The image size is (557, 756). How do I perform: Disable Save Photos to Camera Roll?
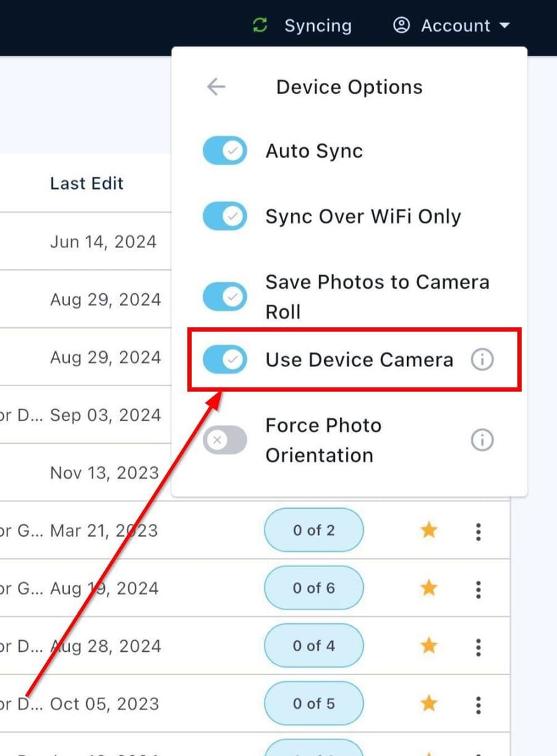224,297
